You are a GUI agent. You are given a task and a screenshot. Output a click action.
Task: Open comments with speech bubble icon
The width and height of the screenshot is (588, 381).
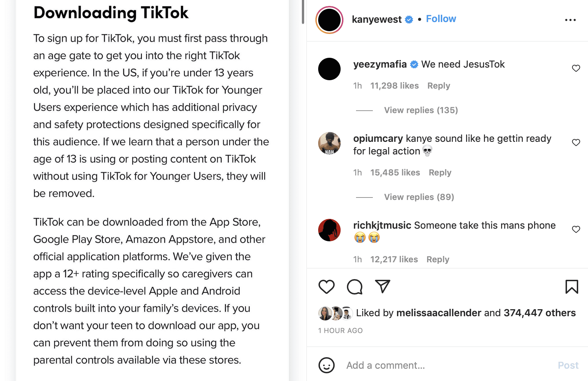point(354,287)
